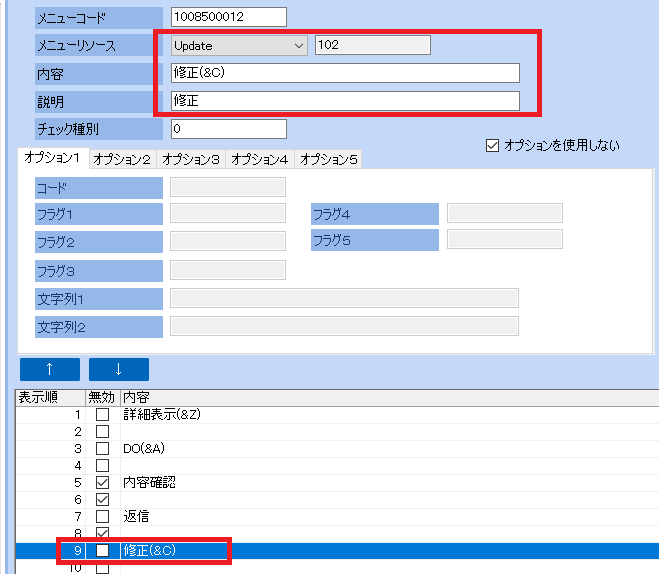Switch to the オプション4 tab
The height and width of the screenshot is (574, 659).
pyautogui.click(x=260, y=159)
